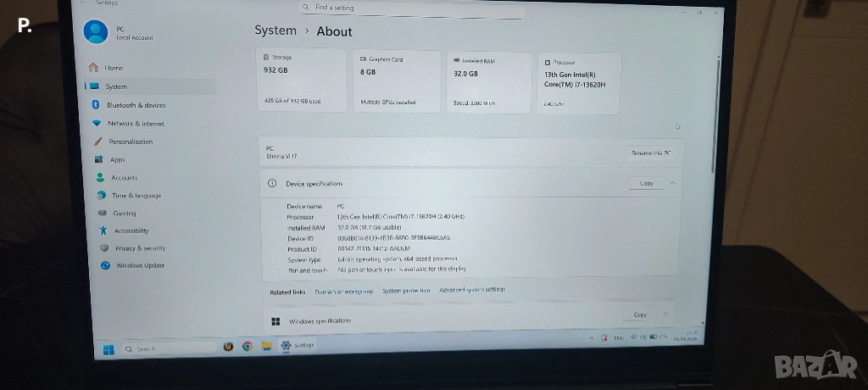The height and width of the screenshot is (390, 868).
Task: Select Time & language in the sidebar
Action: coord(136,196)
